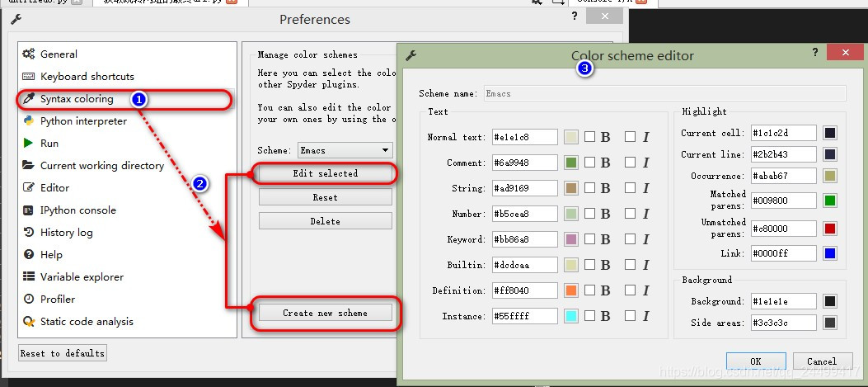
Task: Click the Syntax coloring eyedropper icon
Action: [x=28, y=99]
